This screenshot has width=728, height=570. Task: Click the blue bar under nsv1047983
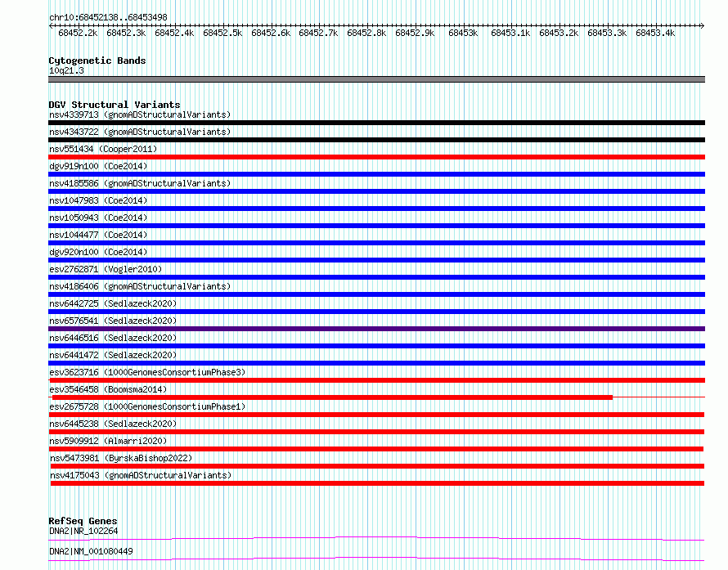coord(376,209)
